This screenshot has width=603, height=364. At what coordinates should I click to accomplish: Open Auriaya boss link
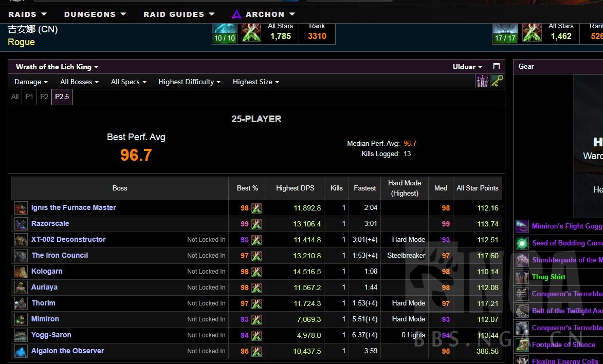(44, 287)
